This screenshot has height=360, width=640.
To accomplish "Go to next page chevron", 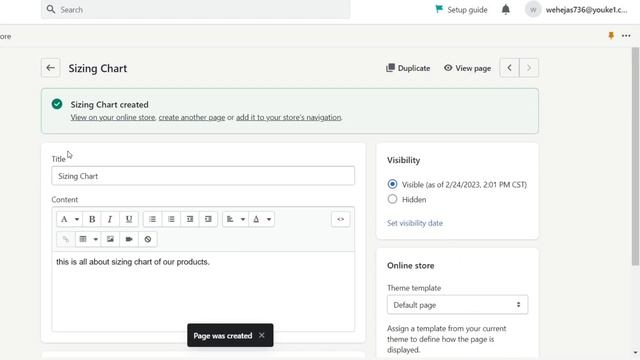I will coord(529,68).
